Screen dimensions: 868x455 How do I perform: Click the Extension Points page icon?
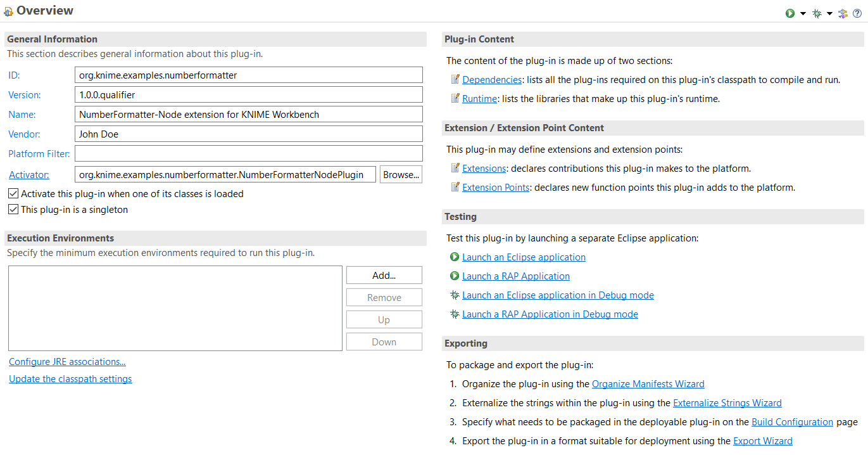[455, 188]
